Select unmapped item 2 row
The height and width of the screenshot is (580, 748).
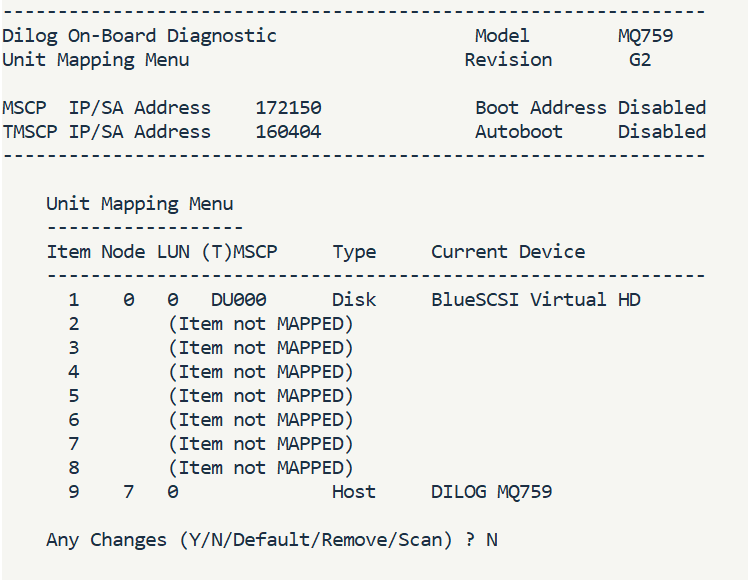click(x=260, y=324)
